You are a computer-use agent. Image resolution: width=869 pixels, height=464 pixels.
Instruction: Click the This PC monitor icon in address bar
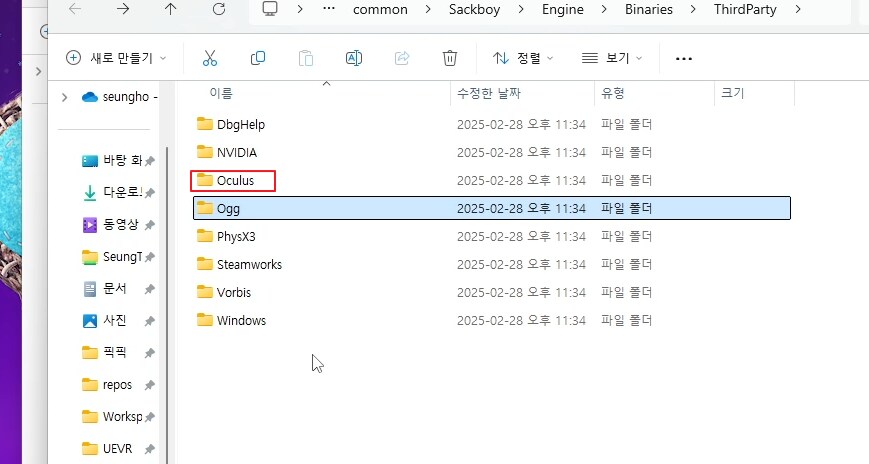pos(270,9)
